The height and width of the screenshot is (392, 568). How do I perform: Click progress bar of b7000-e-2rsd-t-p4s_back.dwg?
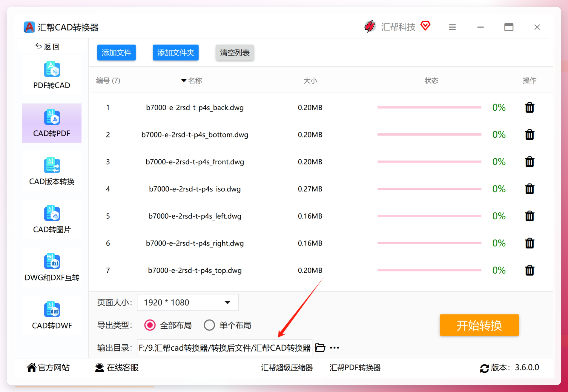tap(429, 107)
